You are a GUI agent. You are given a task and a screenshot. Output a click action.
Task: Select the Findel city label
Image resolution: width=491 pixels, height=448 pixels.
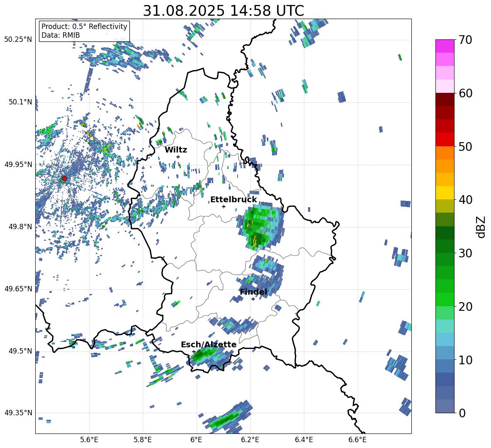coord(253,292)
